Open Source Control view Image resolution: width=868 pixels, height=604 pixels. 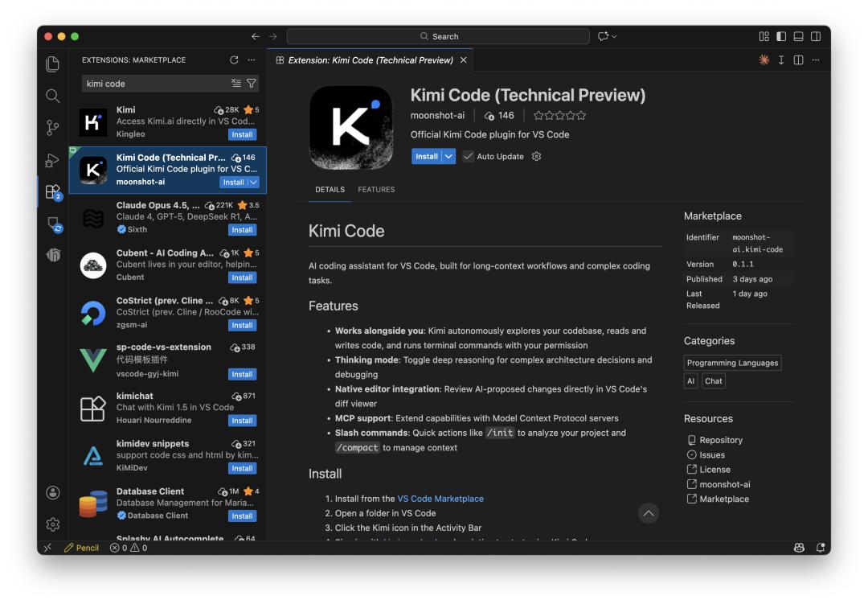pyautogui.click(x=53, y=128)
